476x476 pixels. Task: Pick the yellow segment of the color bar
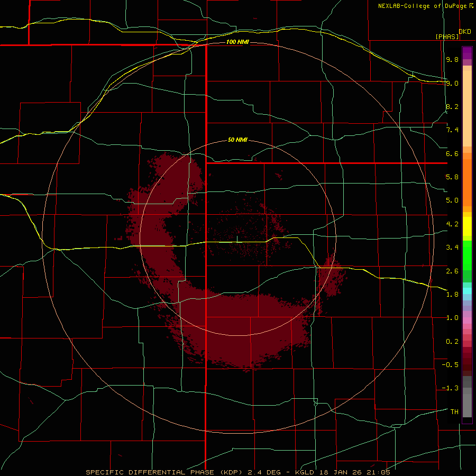coord(467,226)
